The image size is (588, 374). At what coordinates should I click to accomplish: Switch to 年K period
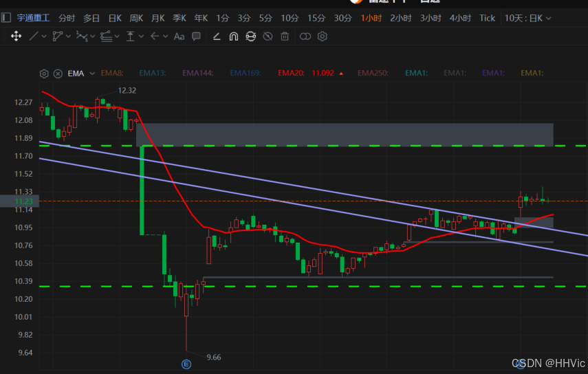pyautogui.click(x=201, y=18)
